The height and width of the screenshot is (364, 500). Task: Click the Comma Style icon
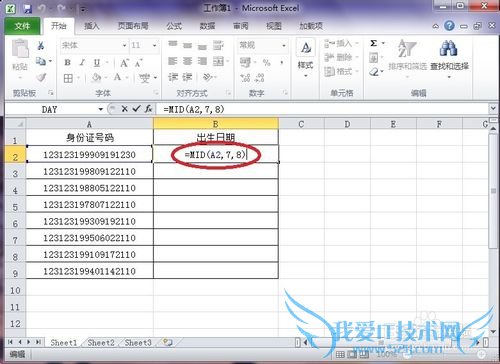click(x=282, y=62)
